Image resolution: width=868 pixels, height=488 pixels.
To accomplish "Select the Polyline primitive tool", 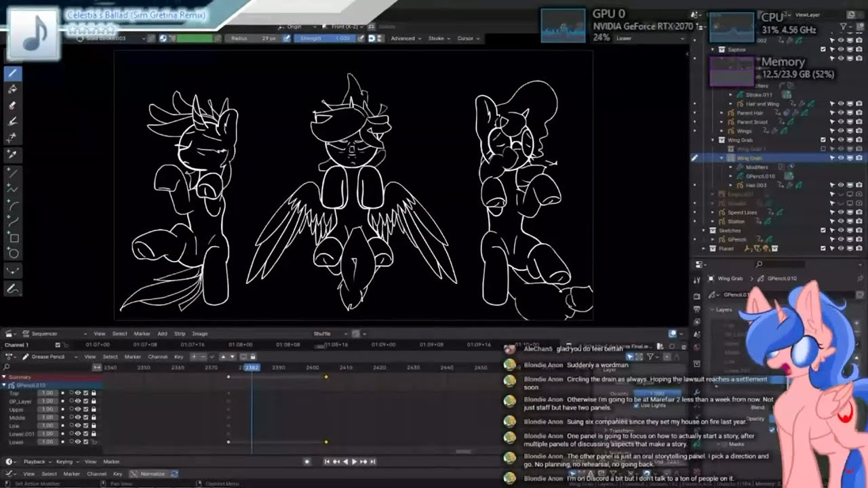I will [14, 190].
